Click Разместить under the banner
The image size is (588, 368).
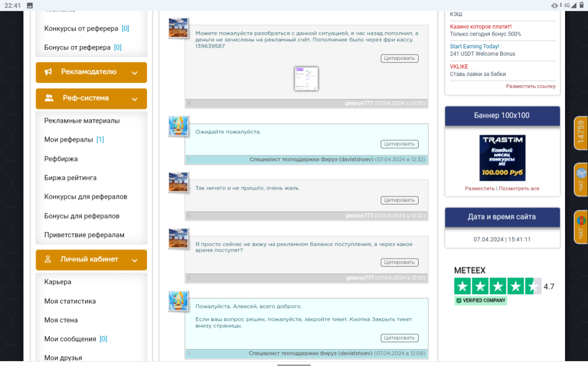[x=479, y=189]
